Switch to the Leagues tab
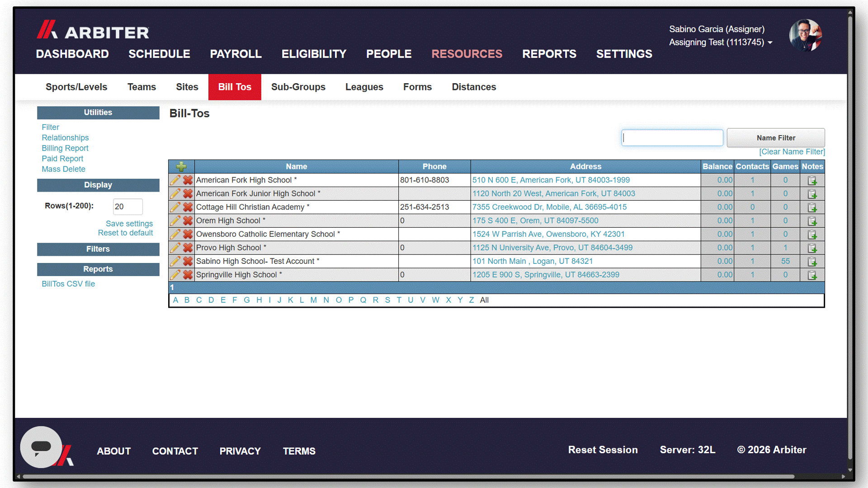This screenshot has width=868, height=488. tap(364, 87)
